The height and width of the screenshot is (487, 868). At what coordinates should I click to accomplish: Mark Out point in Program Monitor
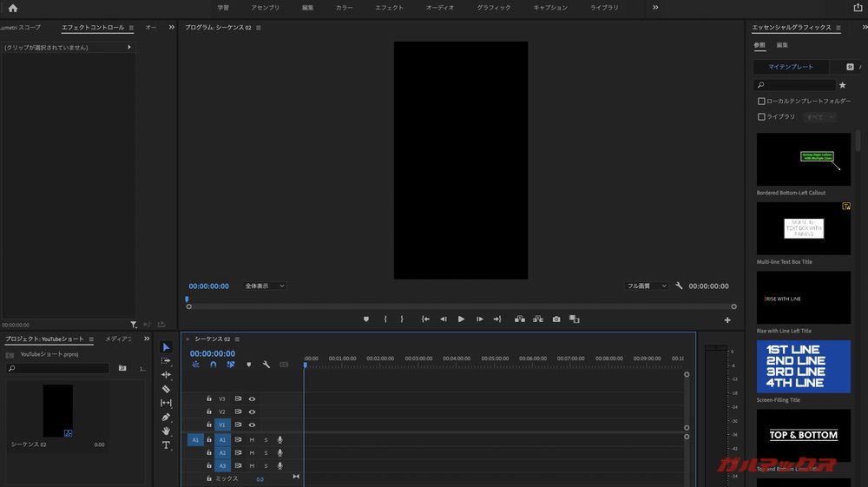[x=402, y=319]
